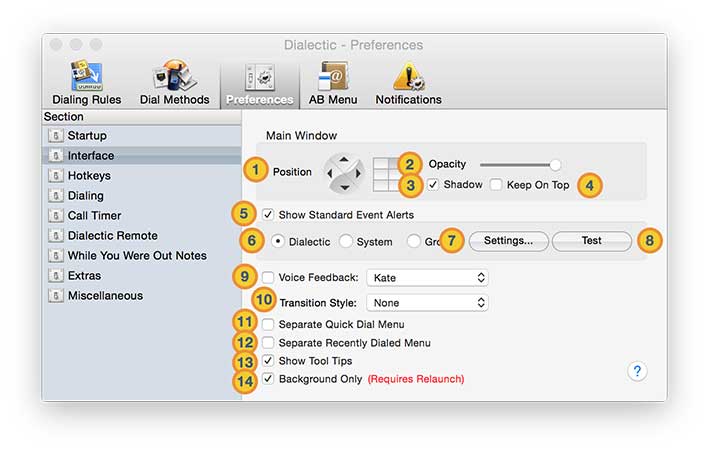This screenshot has width=709, height=452.
Task: Select the Dialectic alert radio button
Action: pos(278,241)
